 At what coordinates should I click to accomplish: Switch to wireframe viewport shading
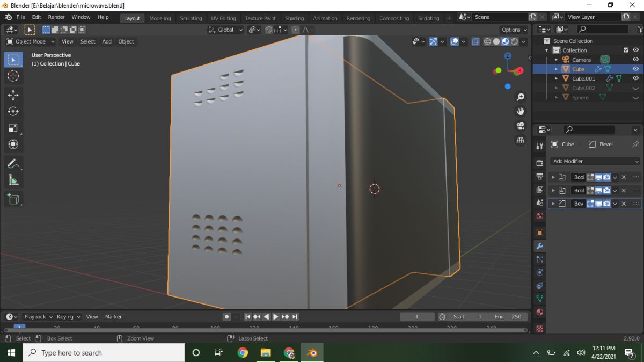(x=487, y=41)
